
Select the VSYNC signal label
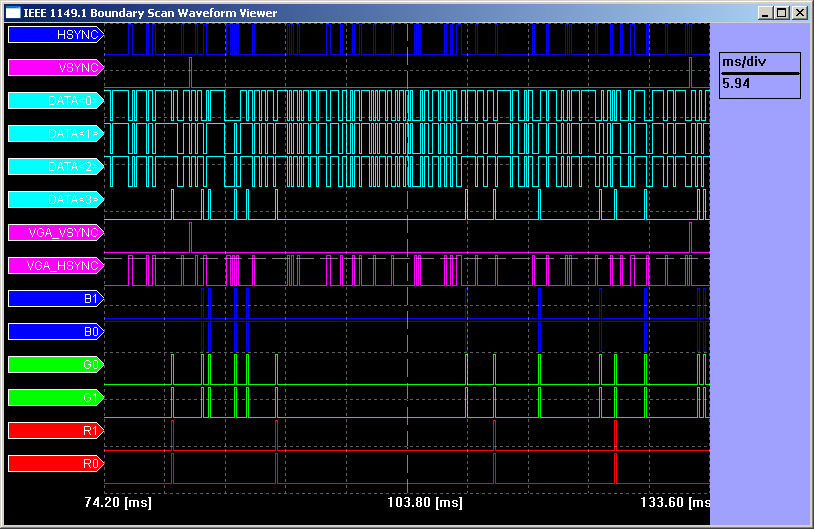coord(55,68)
